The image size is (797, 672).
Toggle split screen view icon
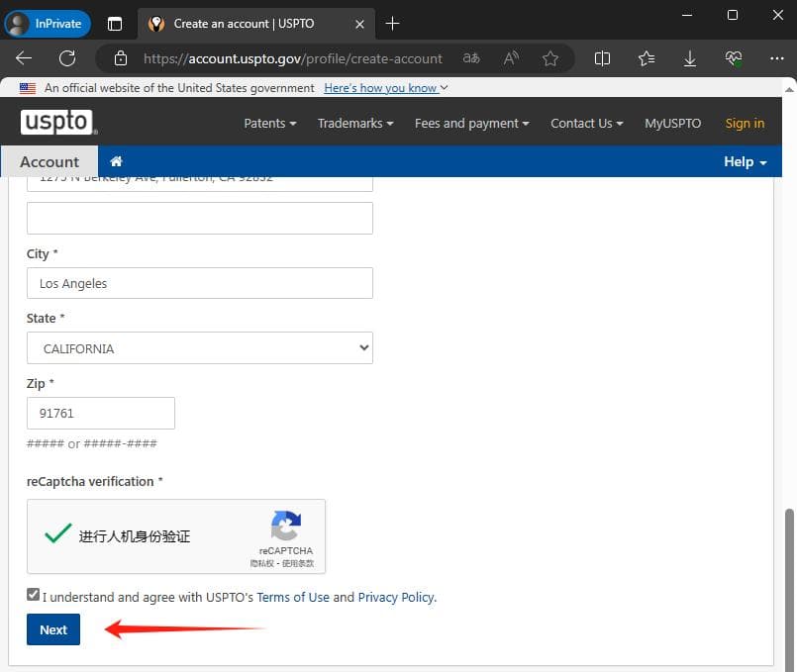pyautogui.click(x=602, y=58)
